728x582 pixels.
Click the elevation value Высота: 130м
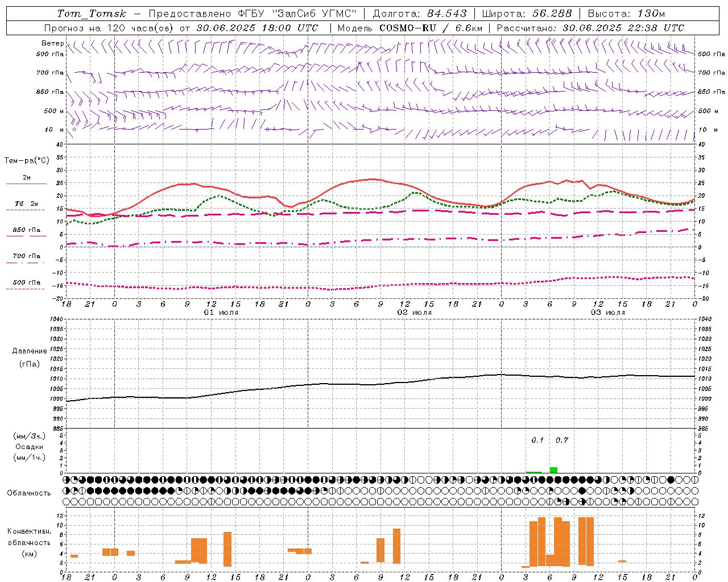[x=626, y=14]
